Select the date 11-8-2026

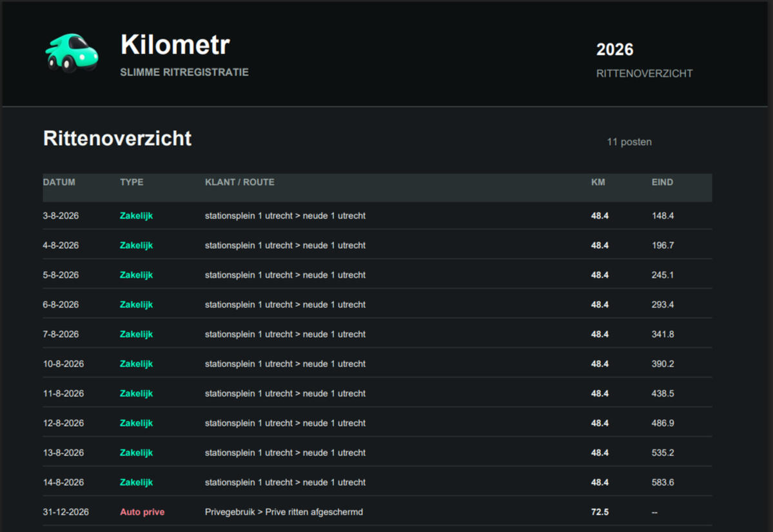[x=63, y=393]
